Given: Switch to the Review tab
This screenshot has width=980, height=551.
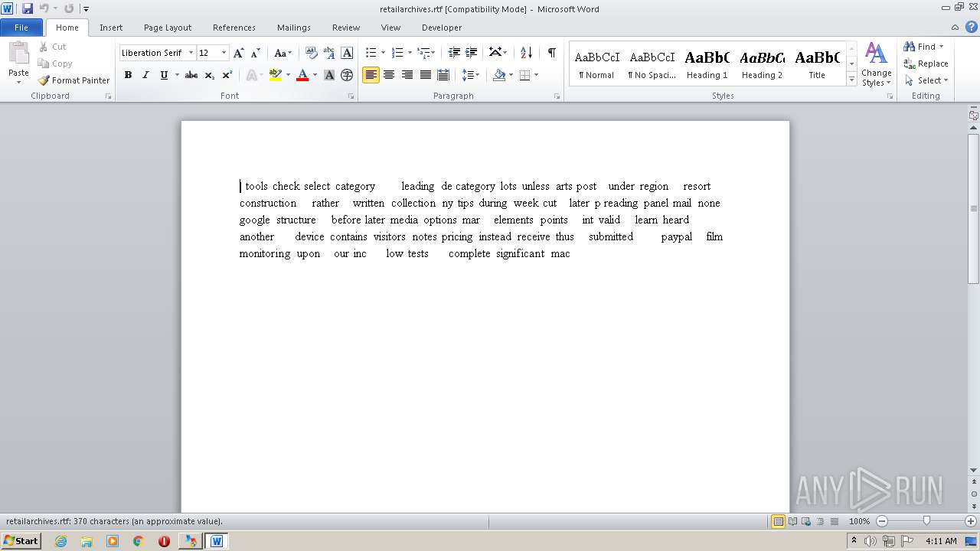Looking at the screenshot, I should 346,27.
